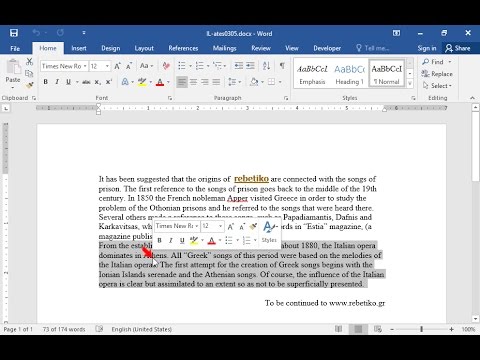
Task: Select the Format Painter brush icon
Action: [x=30, y=86]
